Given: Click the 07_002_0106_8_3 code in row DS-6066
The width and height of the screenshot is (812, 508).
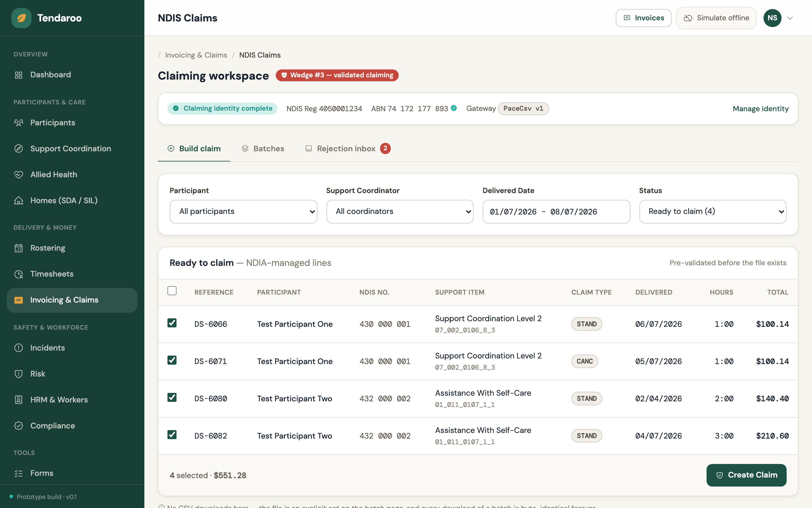Looking at the screenshot, I should 465,330.
